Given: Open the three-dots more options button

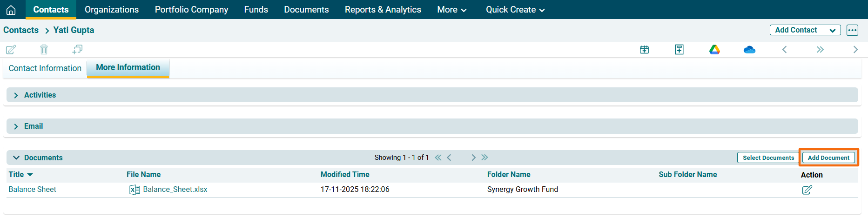Looking at the screenshot, I should point(852,30).
